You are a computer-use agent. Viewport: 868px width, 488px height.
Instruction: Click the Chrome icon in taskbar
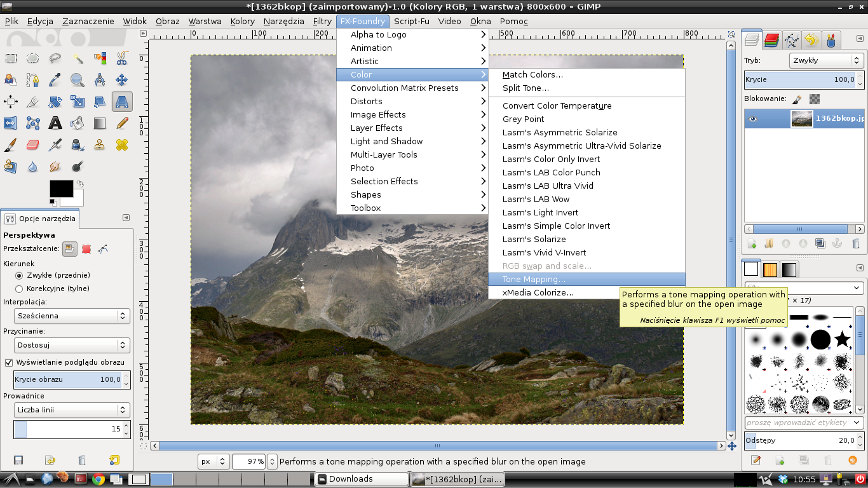98,479
